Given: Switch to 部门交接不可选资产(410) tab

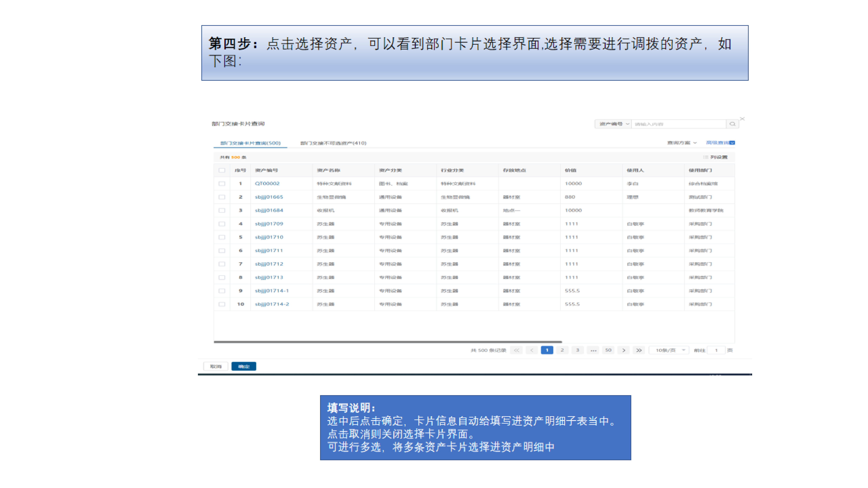Looking at the screenshot, I should click(x=333, y=143).
